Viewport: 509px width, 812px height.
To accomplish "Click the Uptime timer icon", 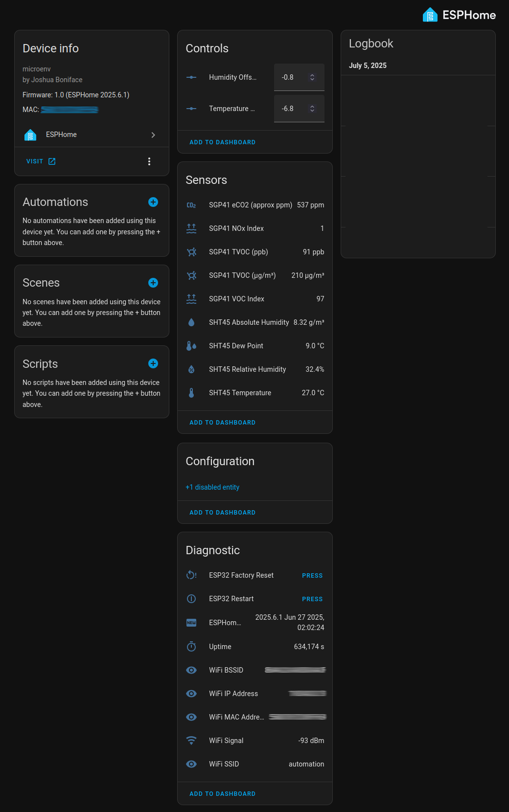I will pyautogui.click(x=191, y=647).
